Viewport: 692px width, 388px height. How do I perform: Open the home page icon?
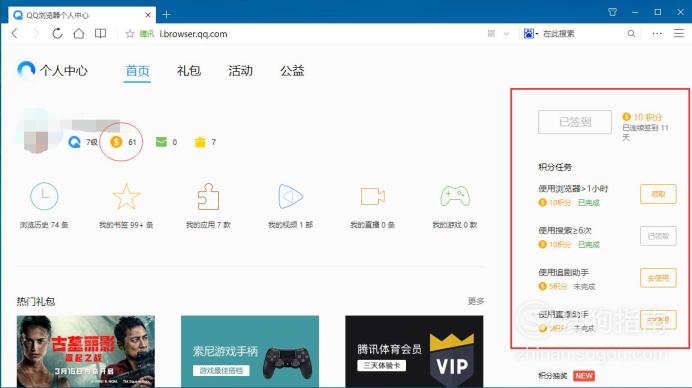point(79,34)
